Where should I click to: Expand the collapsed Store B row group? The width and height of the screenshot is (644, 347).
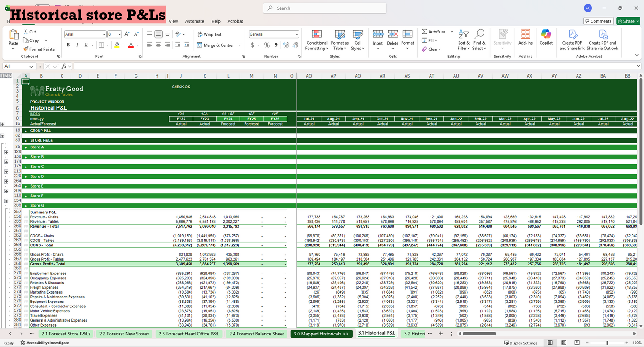(6, 162)
